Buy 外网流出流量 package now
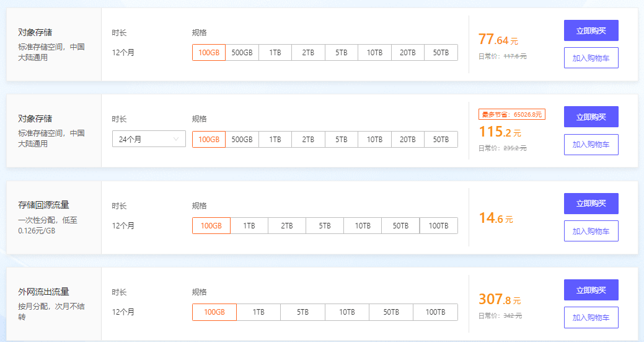Screen dimensions: 644x342 pyautogui.click(x=591, y=290)
